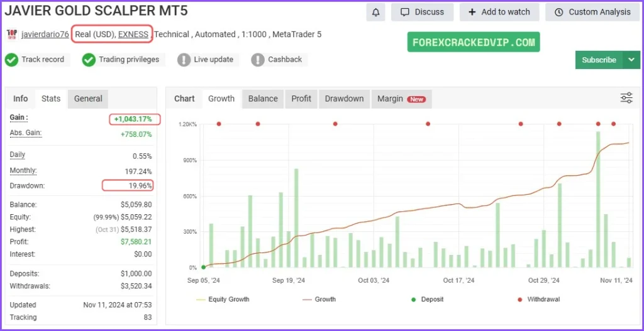This screenshot has height=331, width=644.
Task: Click the Abs. Gain label
Action: tap(26, 133)
